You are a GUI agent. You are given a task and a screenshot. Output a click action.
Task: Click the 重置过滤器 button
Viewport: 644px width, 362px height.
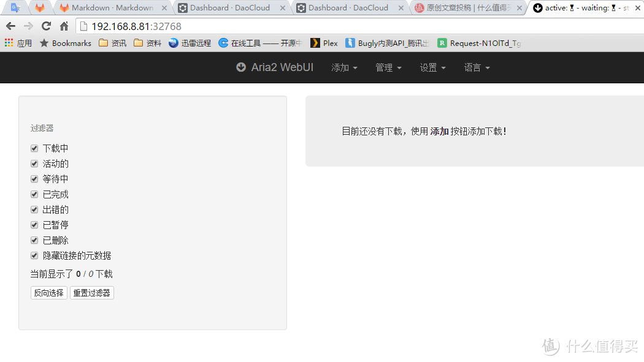(x=91, y=293)
